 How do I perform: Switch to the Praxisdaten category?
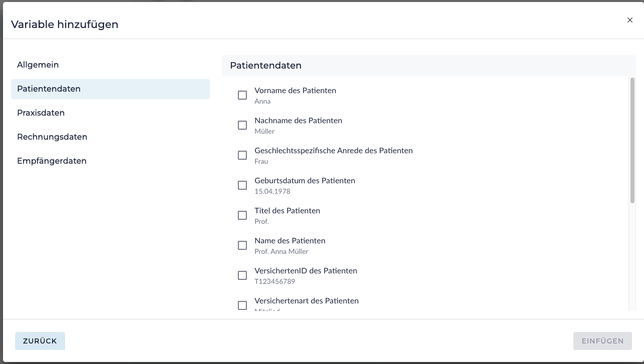(x=41, y=113)
